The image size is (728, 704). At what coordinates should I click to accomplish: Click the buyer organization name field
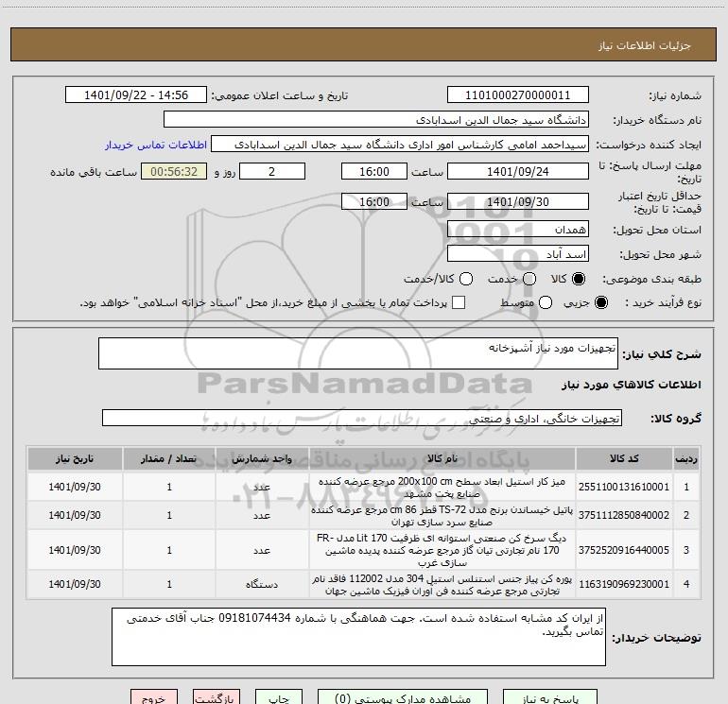(376, 120)
